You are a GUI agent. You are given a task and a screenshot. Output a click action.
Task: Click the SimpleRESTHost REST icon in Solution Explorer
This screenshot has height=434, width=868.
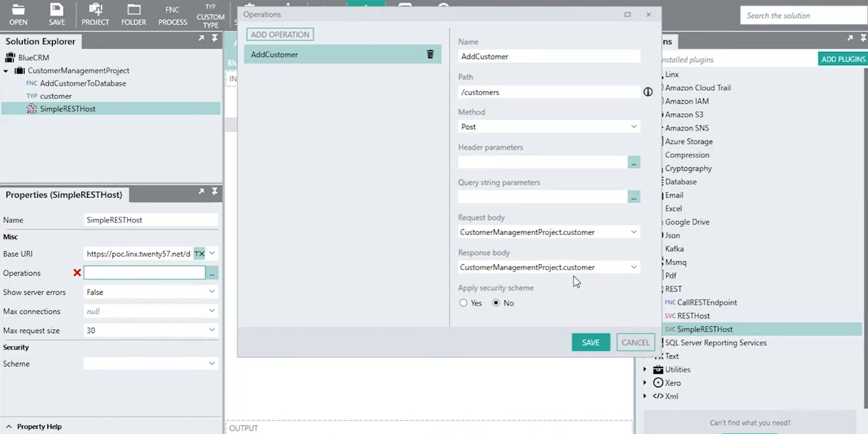[31, 108]
